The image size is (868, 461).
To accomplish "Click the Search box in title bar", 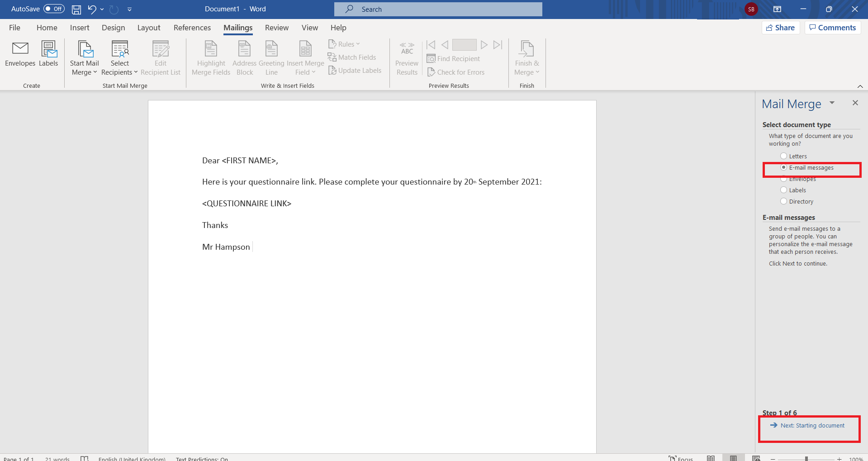I will tap(438, 9).
